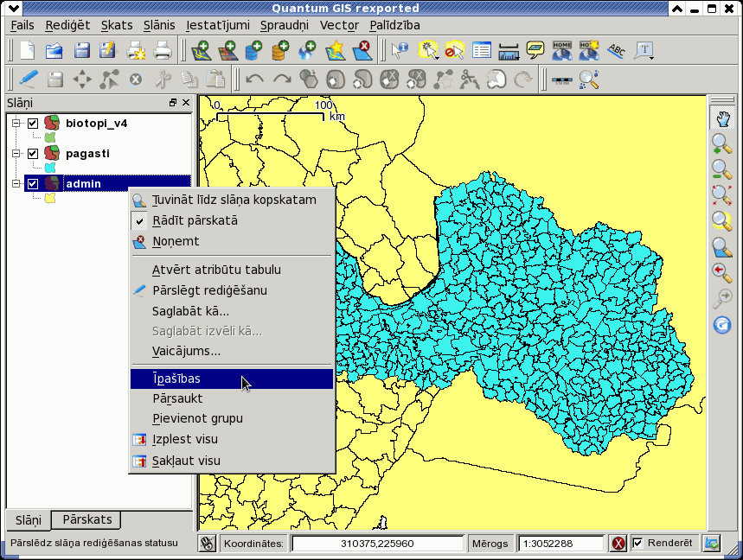Viewport: 743px width, 560px height.
Task: Uncheck the admin layer visibility checkbox
Action: [33, 184]
